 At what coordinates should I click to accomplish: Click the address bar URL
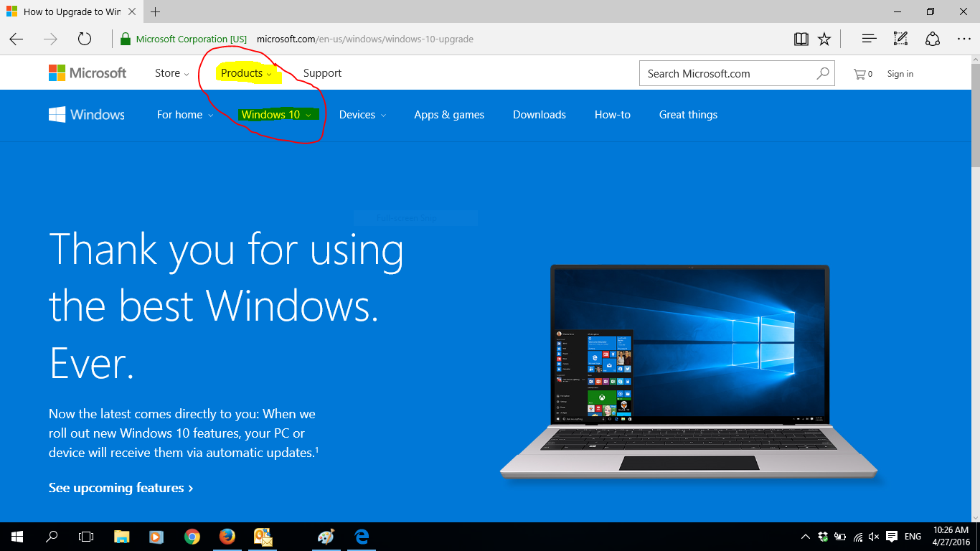[365, 39]
